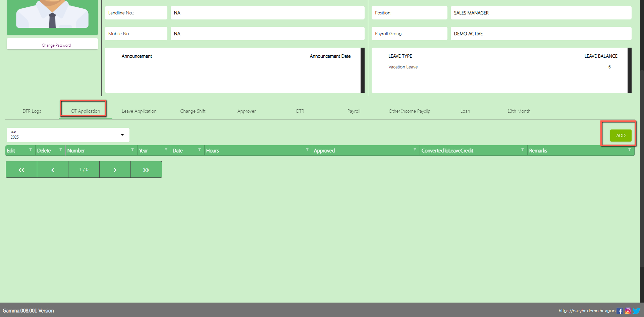Click the announcement panel scrollbar
The image size is (644, 317).
point(363,70)
